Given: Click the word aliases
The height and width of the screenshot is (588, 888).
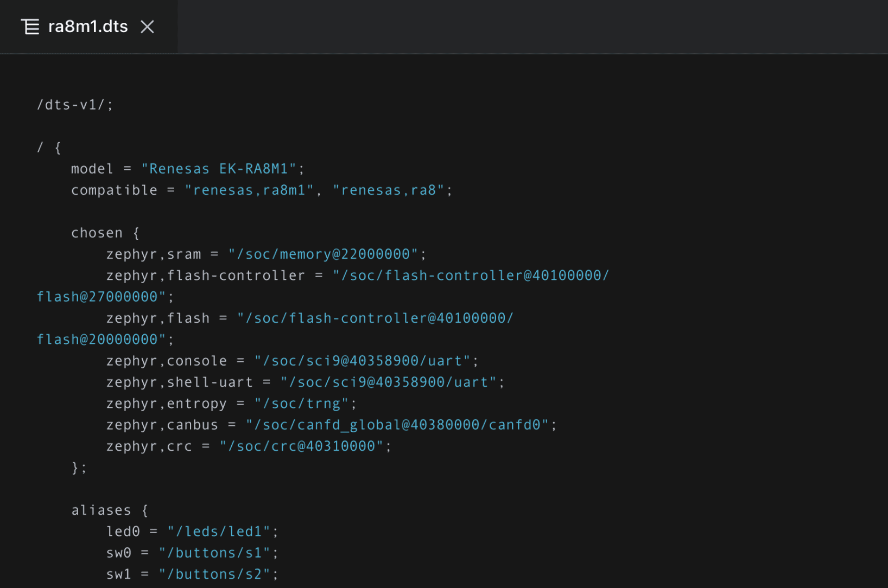Looking at the screenshot, I should (102, 510).
